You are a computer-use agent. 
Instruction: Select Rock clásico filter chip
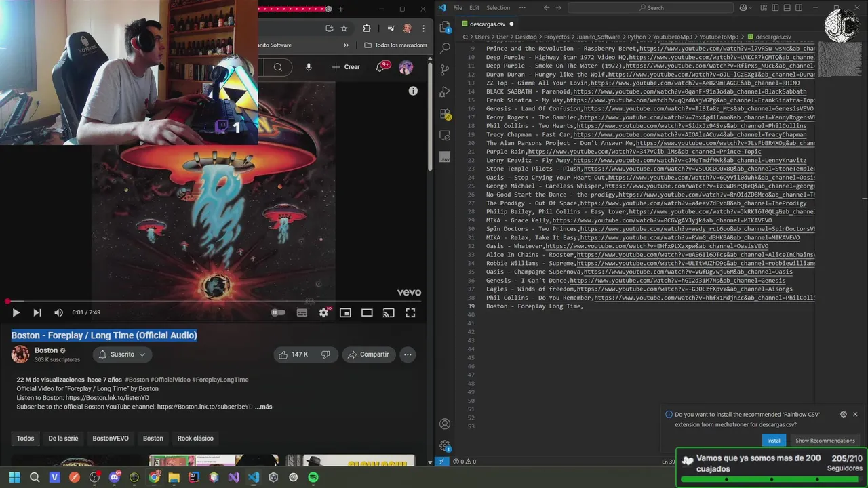pos(195,439)
